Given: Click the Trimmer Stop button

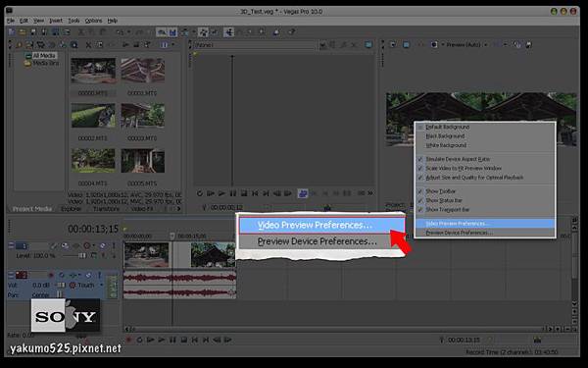Looking at the screenshot, I should pyautogui.click(x=244, y=193).
